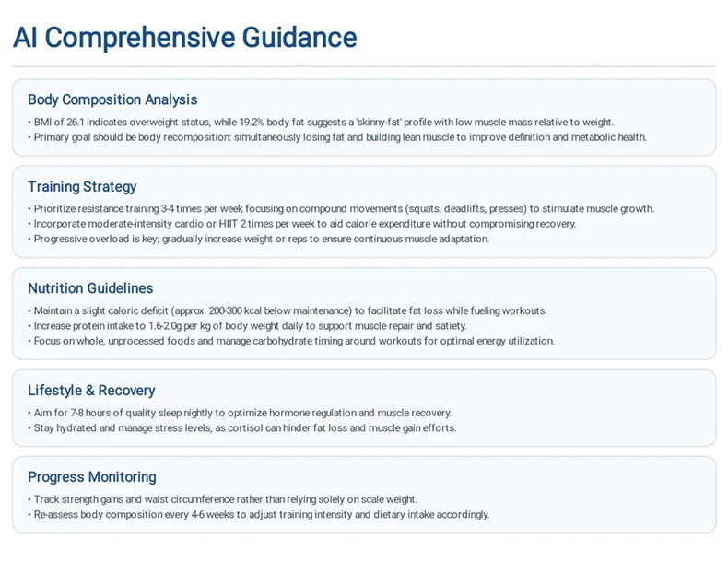The height and width of the screenshot is (573, 728).
Task: Select the resistance training 3-4 times bullet
Action: tap(341, 209)
